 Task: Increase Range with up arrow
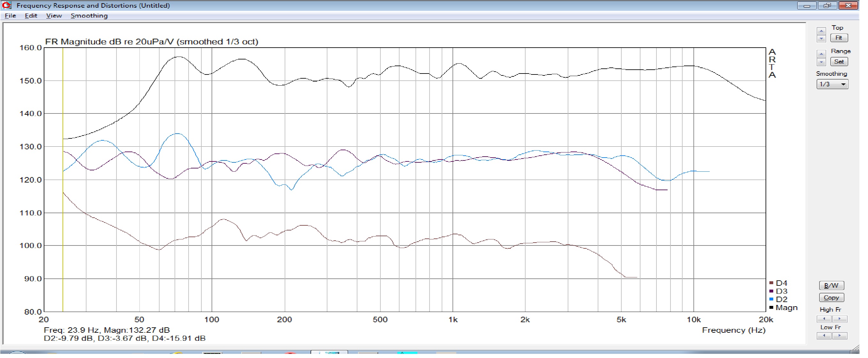[821, 54]
